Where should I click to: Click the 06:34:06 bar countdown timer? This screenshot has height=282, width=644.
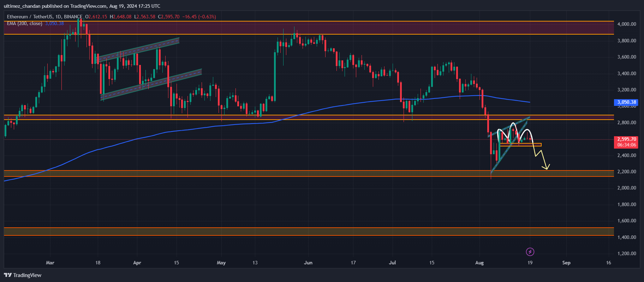pyautogui.click(x=626, y=145)
